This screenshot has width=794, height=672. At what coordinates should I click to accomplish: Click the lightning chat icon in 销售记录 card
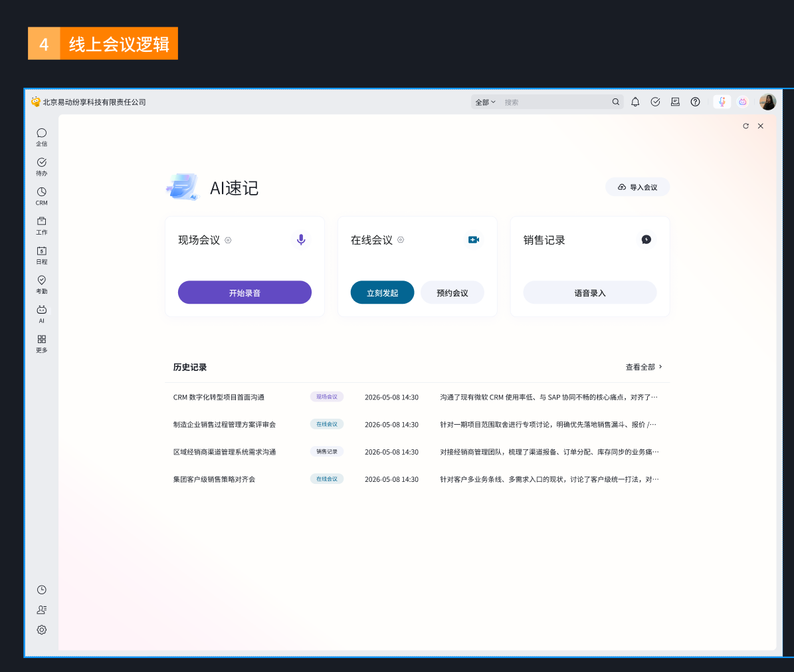646,239
